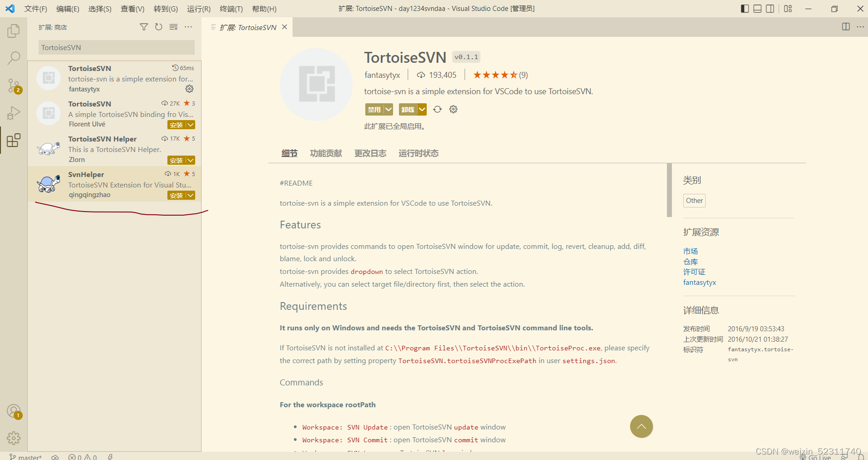Switch to the 功能贡献 tab

pyautogui.click(x=326, y=153)
